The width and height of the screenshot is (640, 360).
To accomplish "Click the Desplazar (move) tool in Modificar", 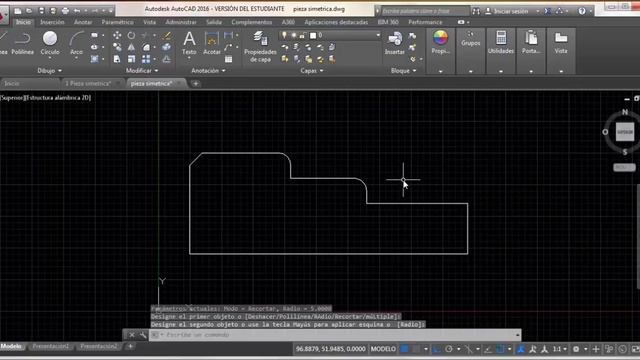I will [x=117, y=36].
